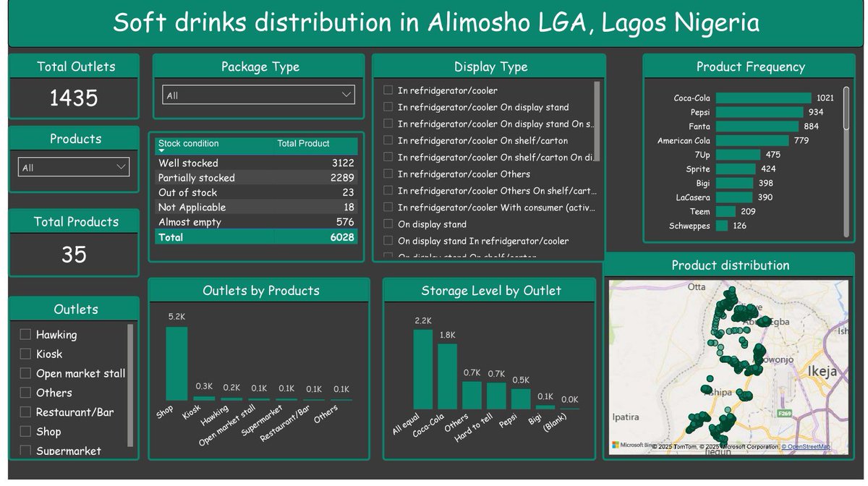Select the Almost empty row

(257, 222)
